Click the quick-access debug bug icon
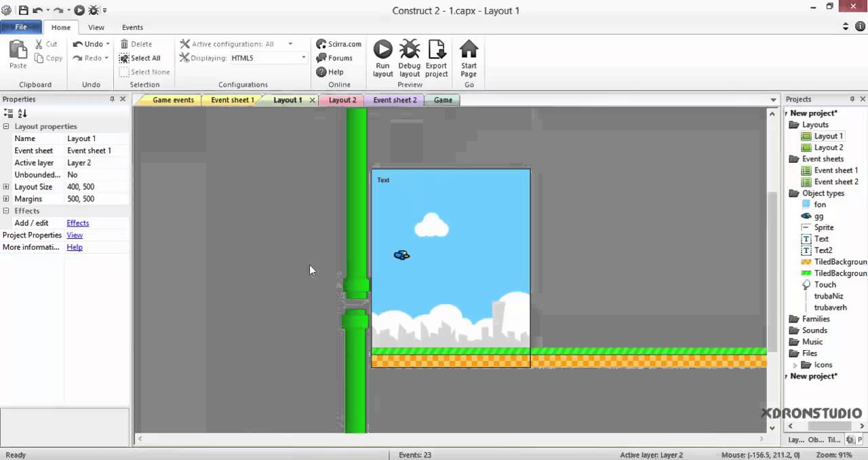The image size is (868, 460). [x=94, y=10]
